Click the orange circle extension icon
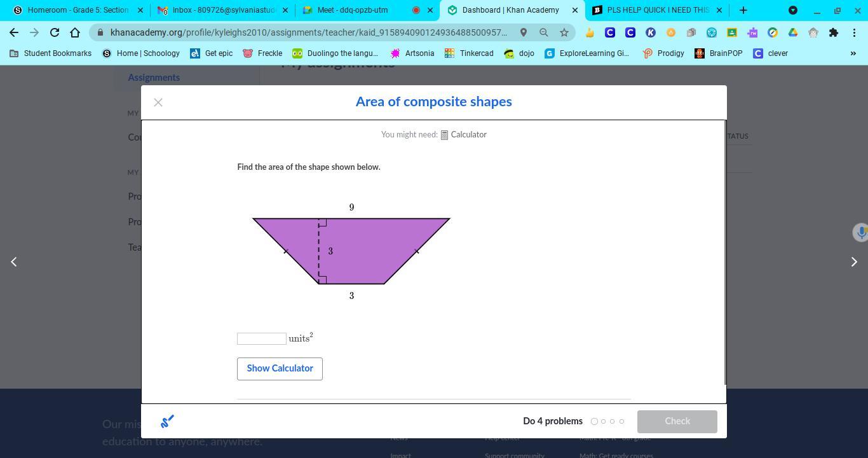 (x=671, y=32)
